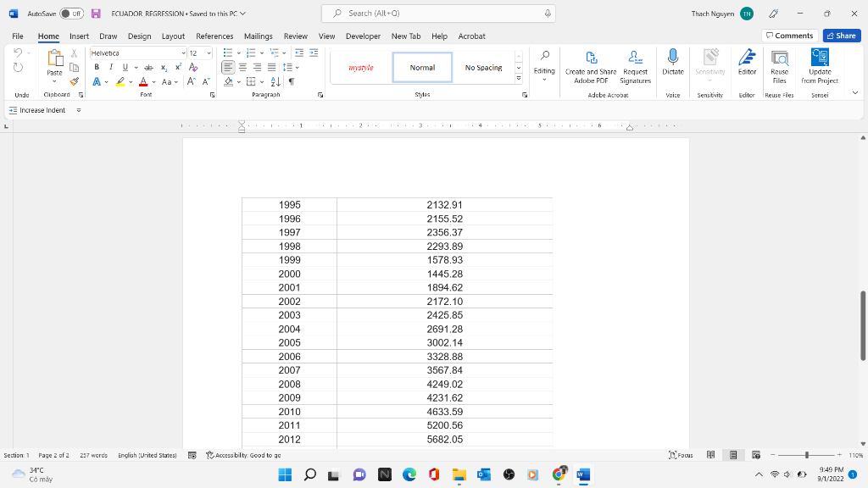Click Create and Share Adobe PDF

[x=591, y=66]
